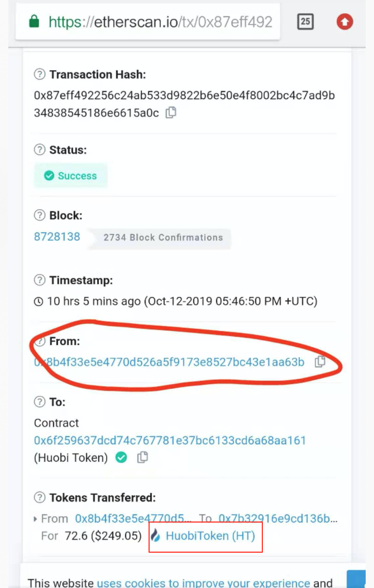Screen dimensions: 374x588
Task: Click the green padlock in address bar
Action: [34, 21]
